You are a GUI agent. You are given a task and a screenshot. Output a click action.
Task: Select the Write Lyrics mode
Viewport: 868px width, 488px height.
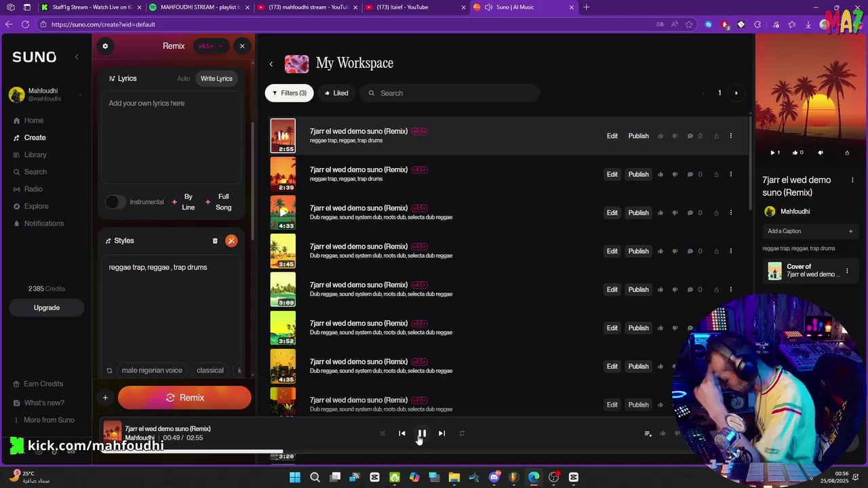(216, 79)
